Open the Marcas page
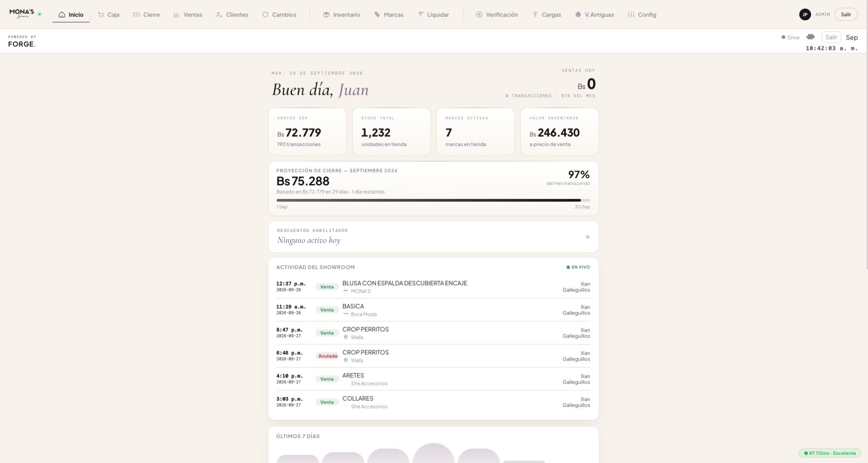Screen dimensions: 868x463 pos(388,14)
